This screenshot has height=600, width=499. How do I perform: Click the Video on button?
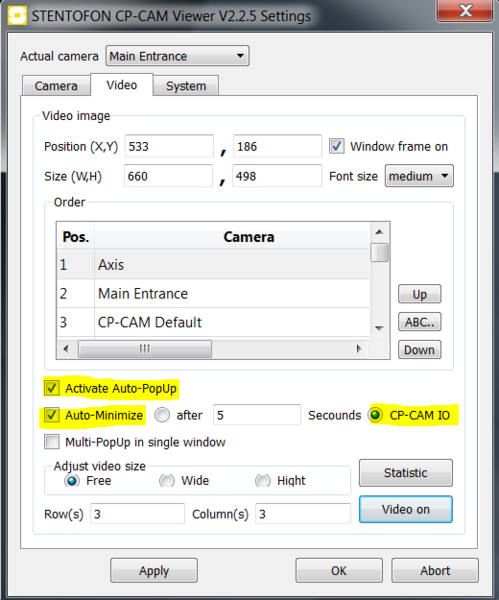click(x=406, y=509)
